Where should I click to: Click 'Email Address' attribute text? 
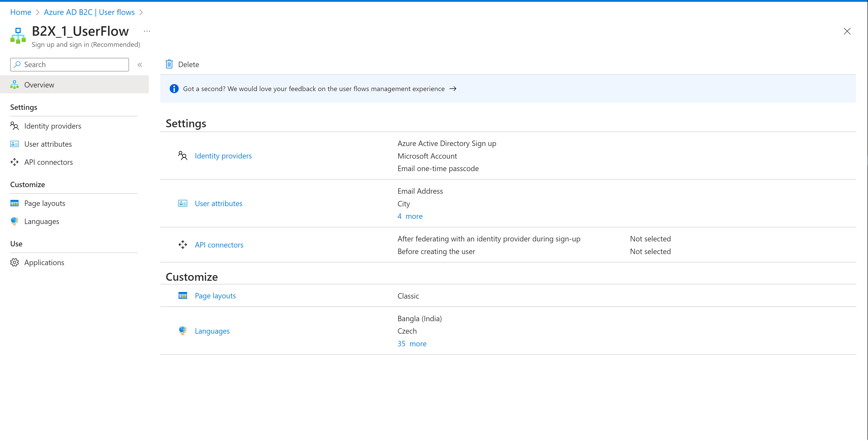(420, 191)
